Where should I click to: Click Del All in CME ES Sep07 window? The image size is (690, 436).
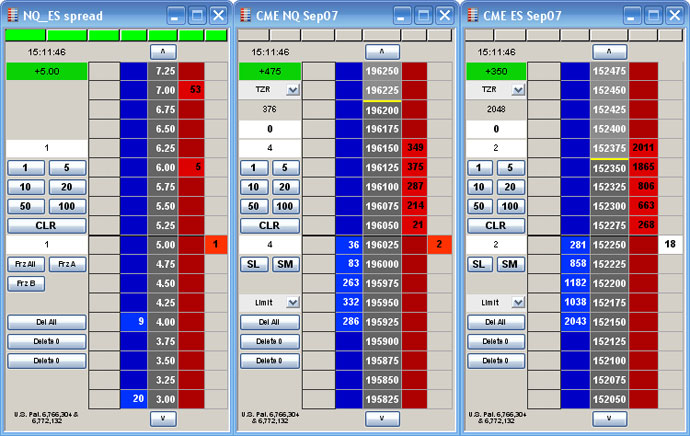pyautogui.click(x=494, y=322)
